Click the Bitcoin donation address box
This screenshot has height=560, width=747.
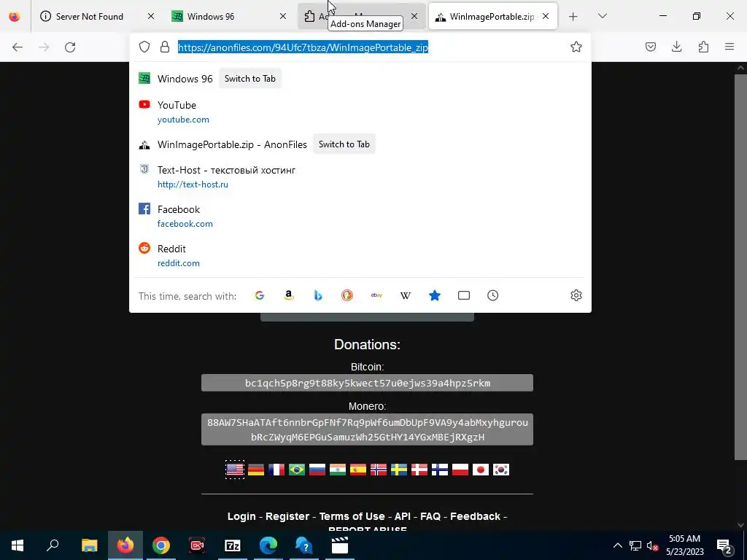click(368, 383)
